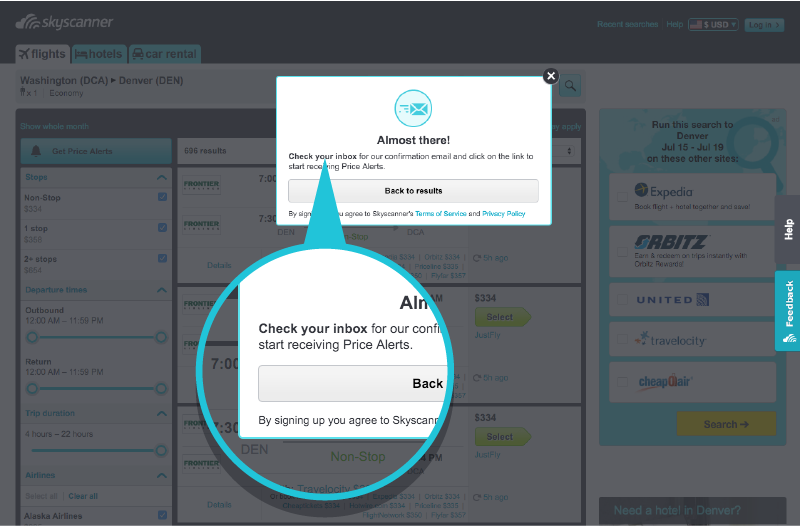This screenshot has height=526, width=800.
Task: Click the Washington (DCA) to Denver (DEN) route summary
Action: (x=102, y=81)
